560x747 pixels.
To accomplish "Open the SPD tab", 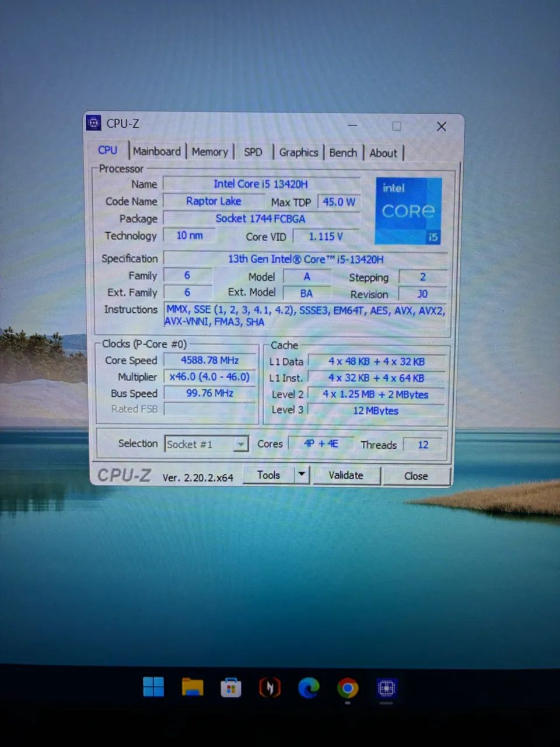I will pyautogui.click(x=253, y=152).
